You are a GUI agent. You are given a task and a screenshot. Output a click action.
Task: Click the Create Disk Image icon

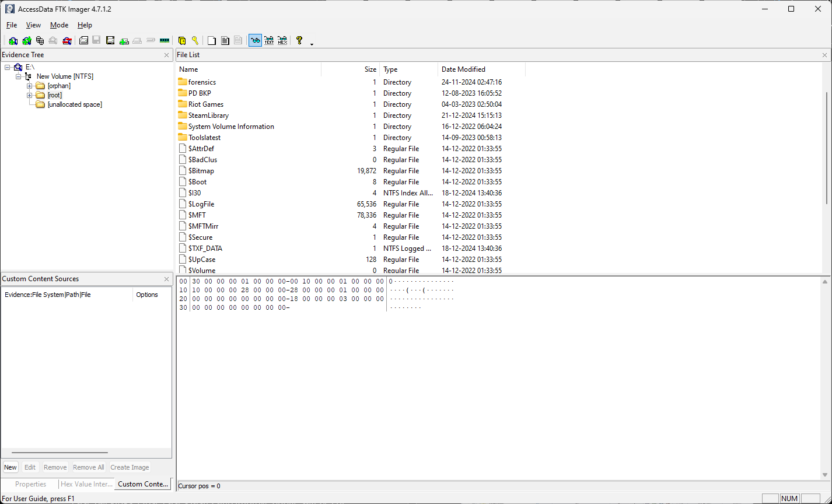83,41
